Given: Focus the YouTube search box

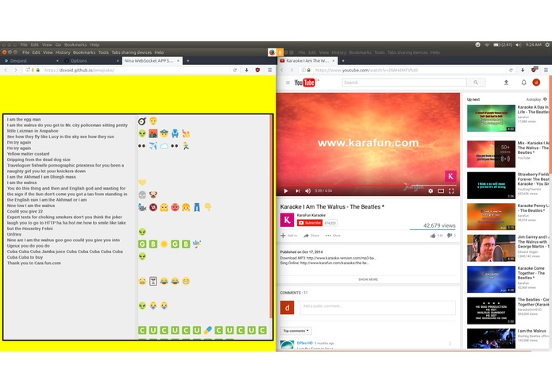Looking at the screenshot, I should 404,83.
